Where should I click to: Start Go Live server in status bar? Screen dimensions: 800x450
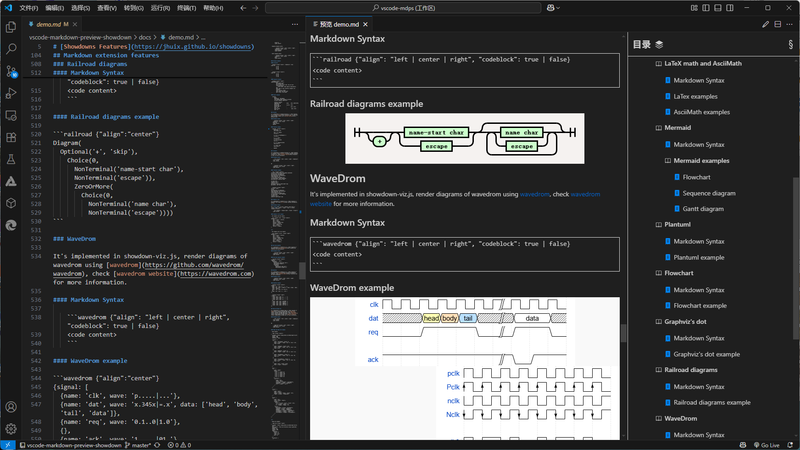tap(766, 445)
